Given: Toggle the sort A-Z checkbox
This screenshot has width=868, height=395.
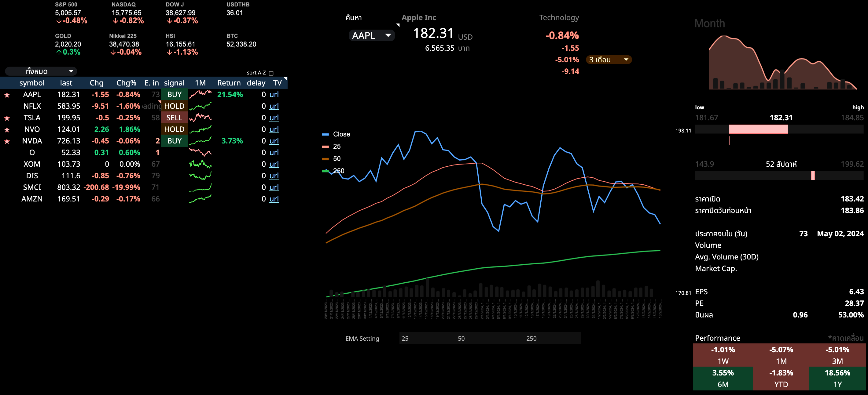Looking at the screenshot, I should point(271,73).
